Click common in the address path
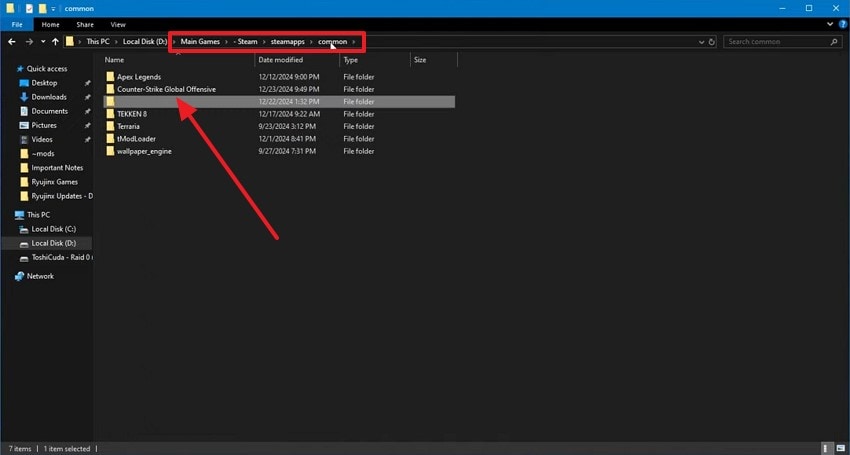 [x=332, y=42]
